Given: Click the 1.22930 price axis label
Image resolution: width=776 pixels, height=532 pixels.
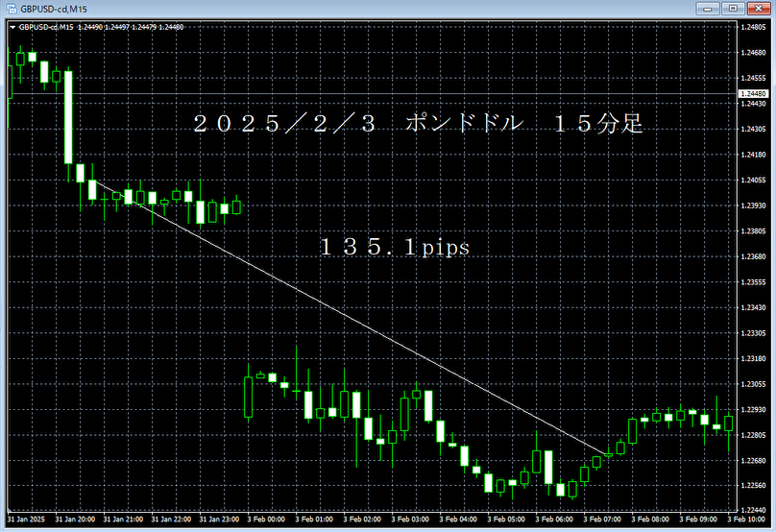Looking at the screenshot, I should tap(753, 410).
